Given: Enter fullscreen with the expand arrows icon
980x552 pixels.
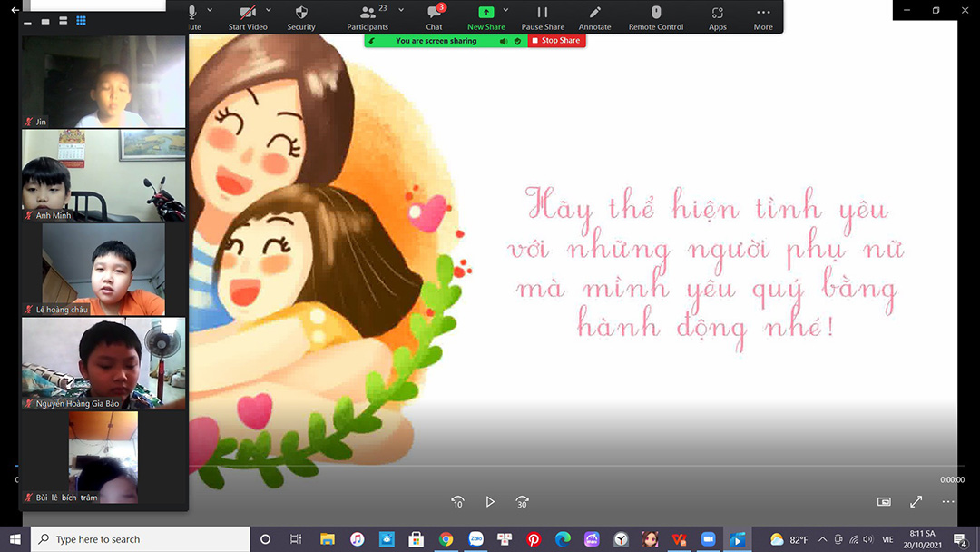Looking at the screenshot, I should tap(917, 500).
